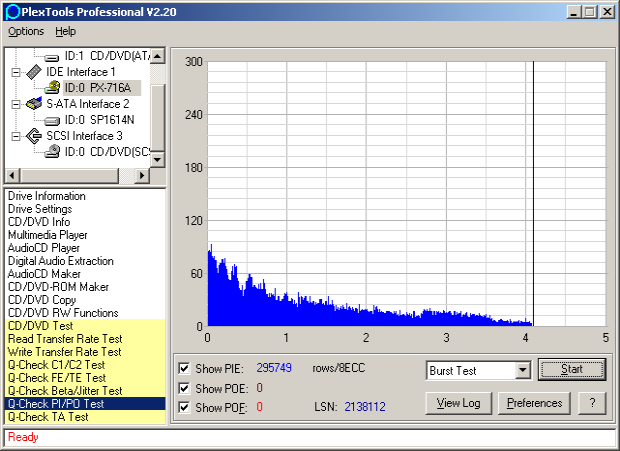The height and width of the screenshot is (451, 620).
Task: Click the Ready status text
Action: (x=23, y=437)
